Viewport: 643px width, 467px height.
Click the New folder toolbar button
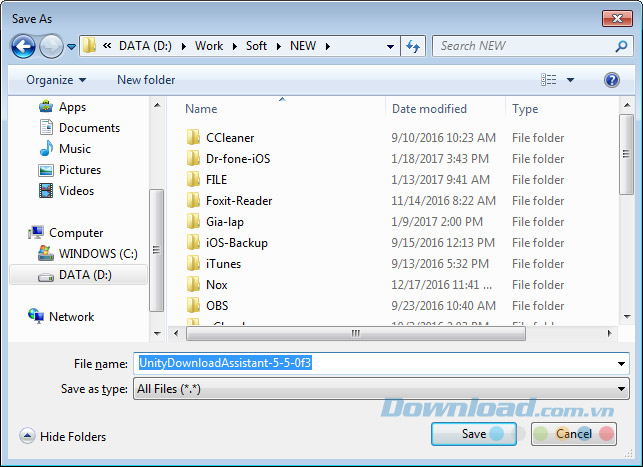coord(146,80)
